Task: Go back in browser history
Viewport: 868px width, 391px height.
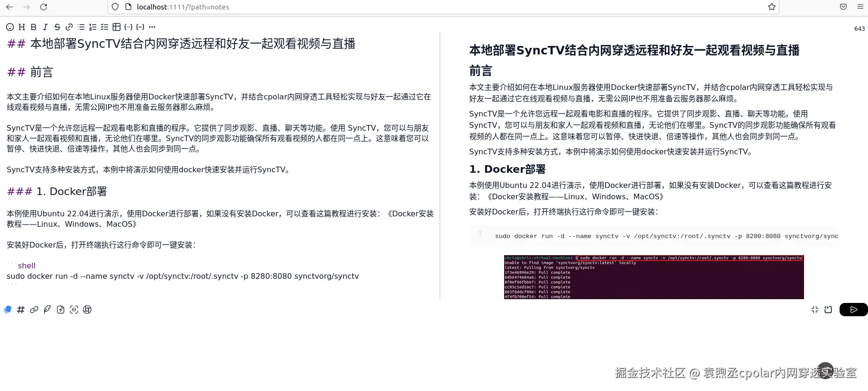Action: pos(9,7)
